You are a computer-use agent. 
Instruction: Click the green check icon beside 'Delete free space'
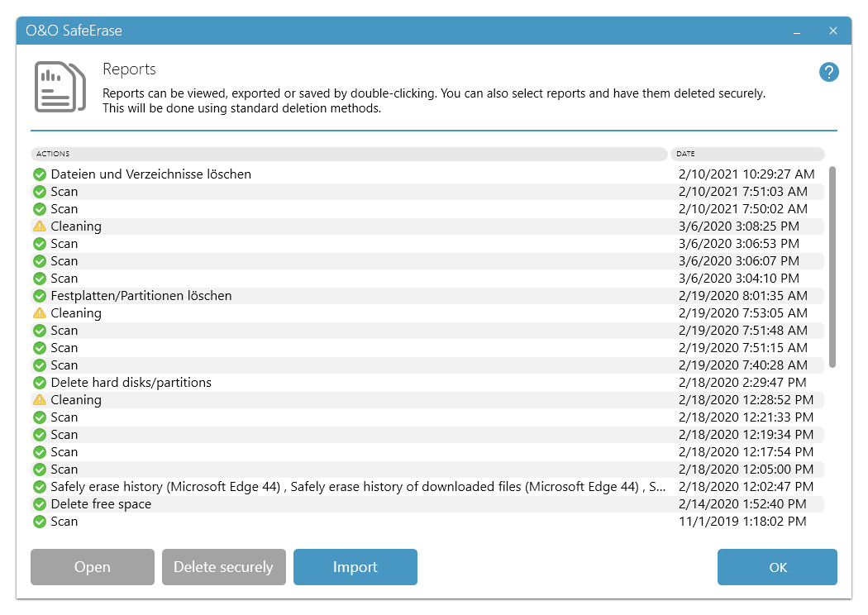click(x=39, y=503)
